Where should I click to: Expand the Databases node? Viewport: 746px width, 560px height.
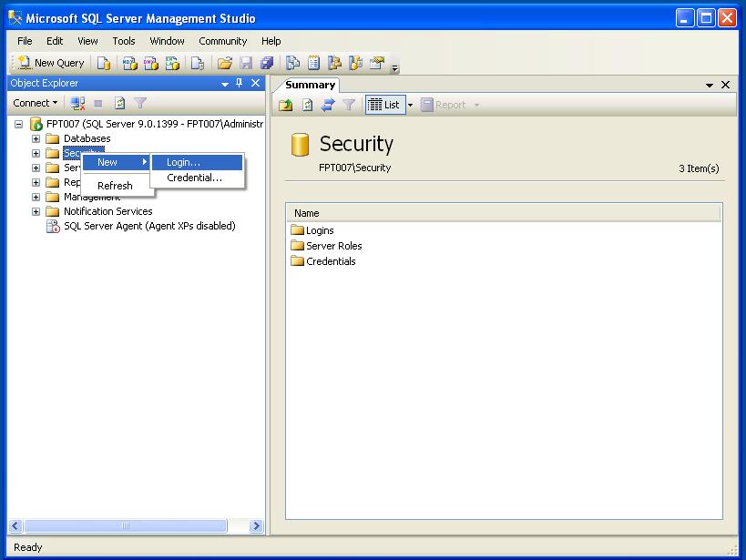pos(36,139)
